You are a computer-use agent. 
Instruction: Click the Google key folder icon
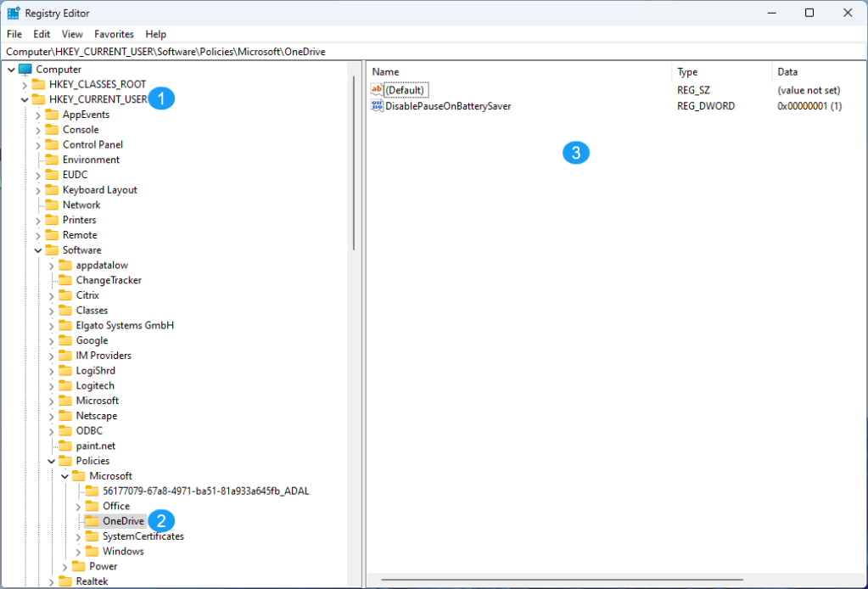(64, 339)
